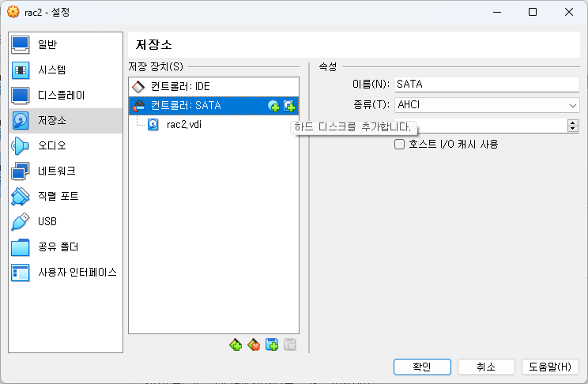Click the 저장소 disk icon in sidebar
This screenshot has width=588, height=384.
click(x=21, y=121)
